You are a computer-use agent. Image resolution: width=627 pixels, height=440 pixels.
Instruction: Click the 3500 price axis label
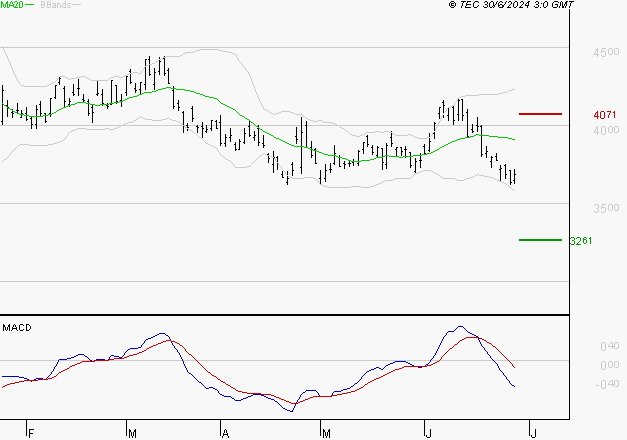606,208
